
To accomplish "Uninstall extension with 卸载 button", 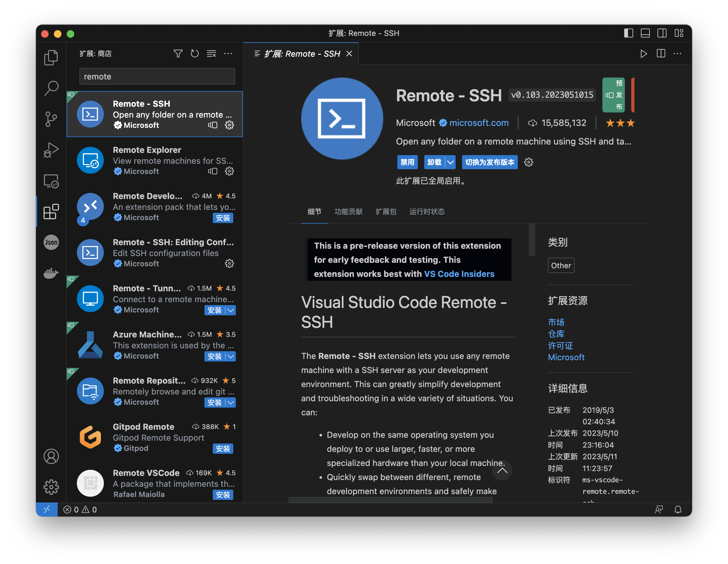I will [x=434, y=162].
